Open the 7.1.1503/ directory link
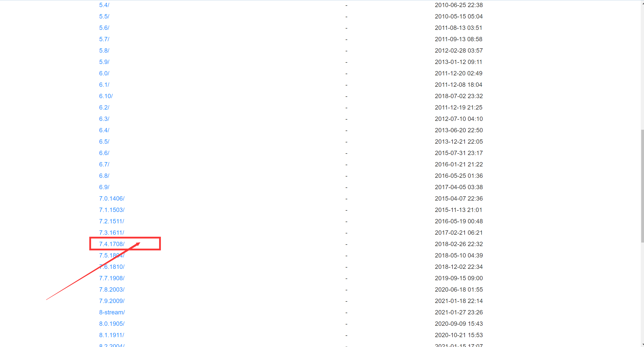This screenshot has height=347, width=644. pyautogui.click(x=112, y=210)
